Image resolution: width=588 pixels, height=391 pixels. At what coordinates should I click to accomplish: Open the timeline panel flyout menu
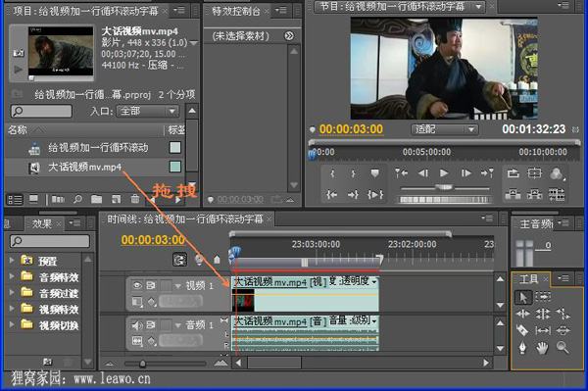(487, 219)
